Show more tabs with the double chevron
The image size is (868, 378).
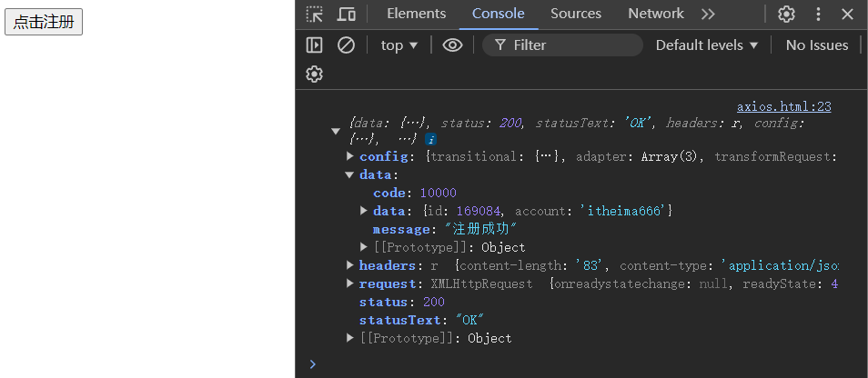tap(708, 14)
